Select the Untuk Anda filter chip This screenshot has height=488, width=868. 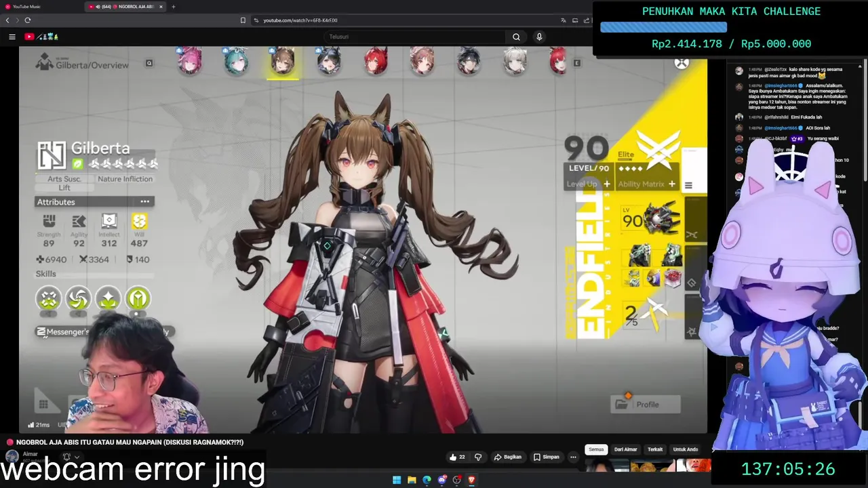tap(686, 449)
